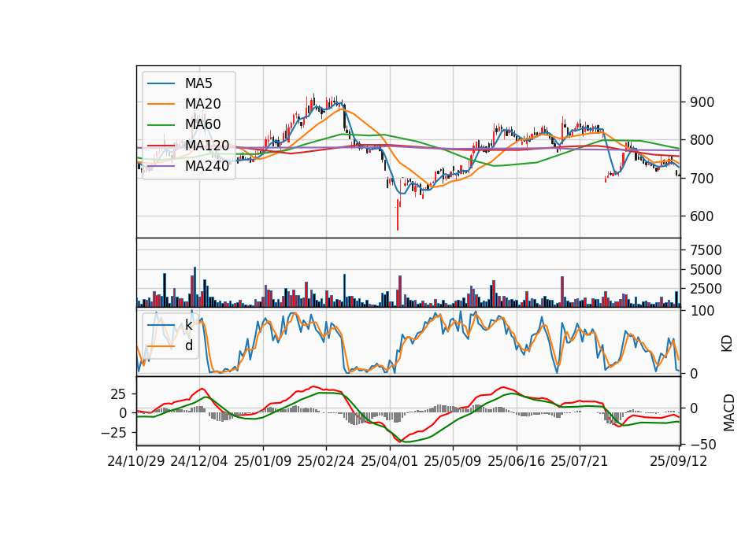Screen dimensions: 756x543
Task: Click the 7500 volume axis tick
Action: click(706, 250)
